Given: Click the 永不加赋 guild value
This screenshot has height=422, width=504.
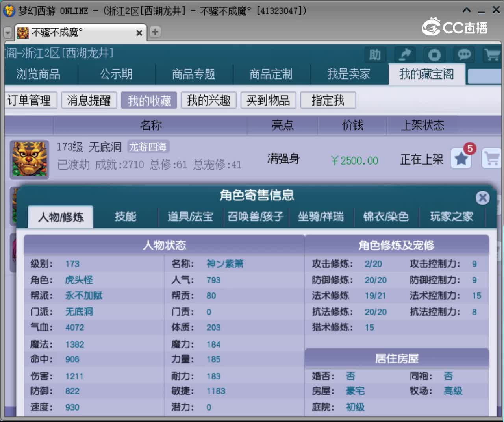Looking at the screenshot, I should click(x=84, y=296).
